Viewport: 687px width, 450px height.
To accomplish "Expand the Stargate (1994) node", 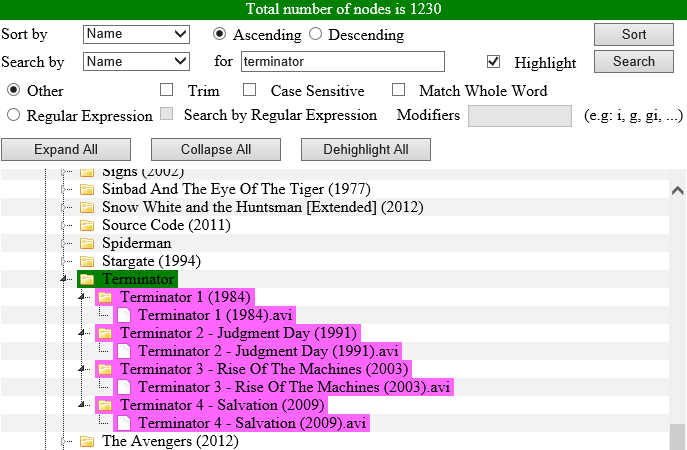I will click(x=64, y=261).
